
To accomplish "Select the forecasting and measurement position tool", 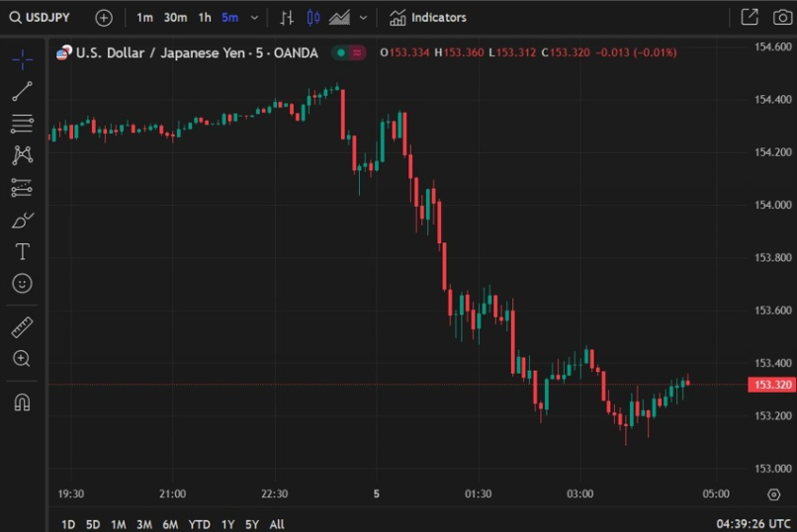I will pos(22,188).
